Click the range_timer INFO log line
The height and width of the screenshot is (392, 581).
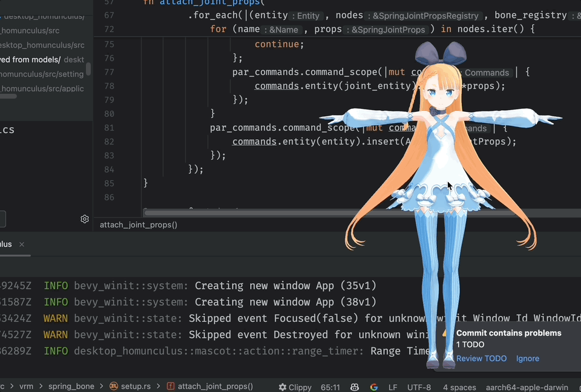tap(215, 351)
